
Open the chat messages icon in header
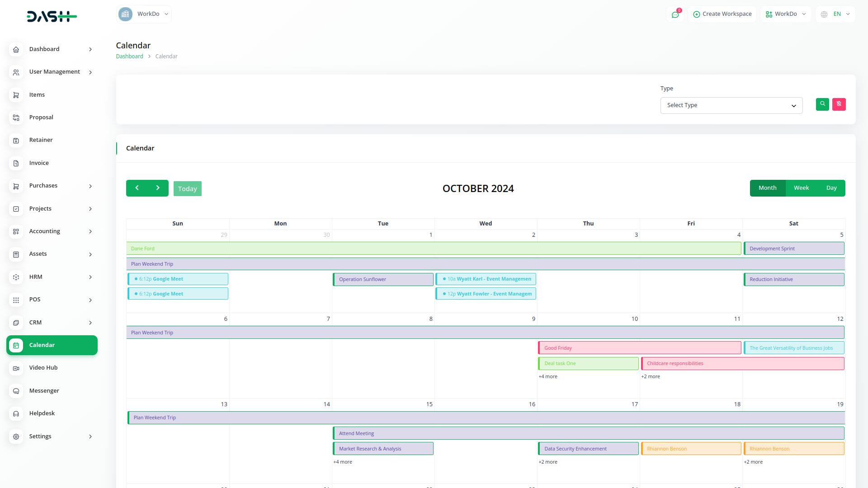pos(675,14)
